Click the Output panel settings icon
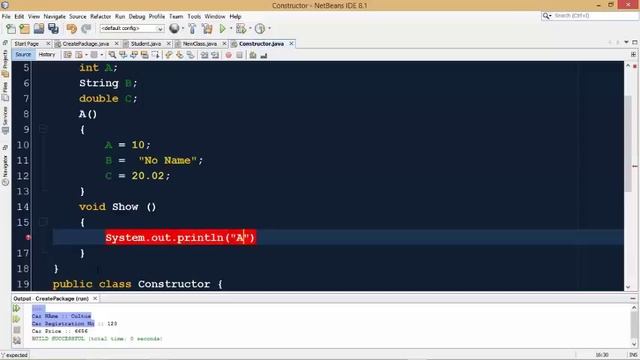Screen dimensions: 640x360 coord(17,340)
